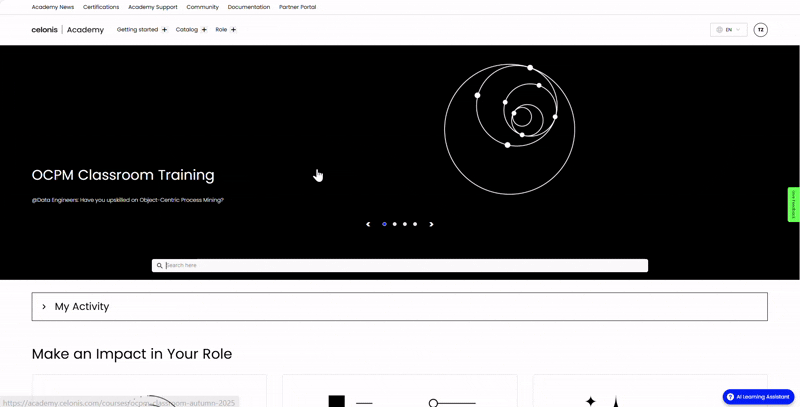
Task: Click the Make an Impact in Your Role heading
Action: [132, 354]
